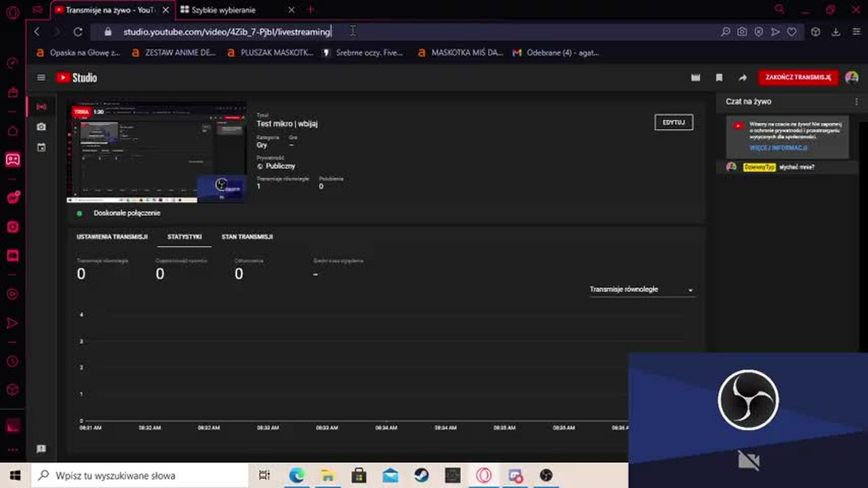Open the YouTube Studio hamburger menu
Screen dimensions: 868x488
pos(41,78)
